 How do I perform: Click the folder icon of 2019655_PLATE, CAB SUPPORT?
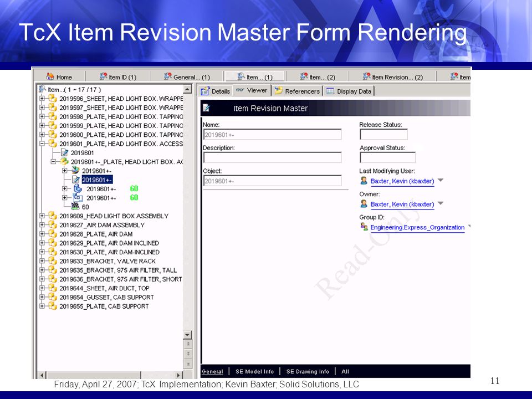53,306
